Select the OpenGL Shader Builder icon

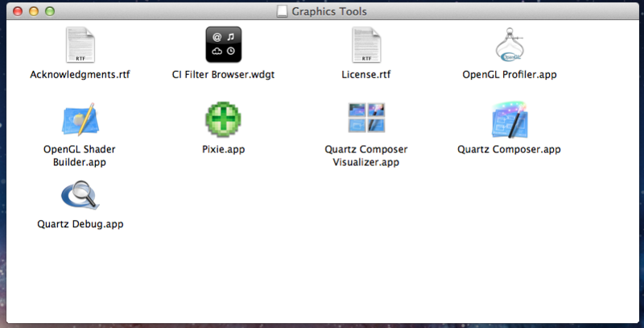pos(80,119)
